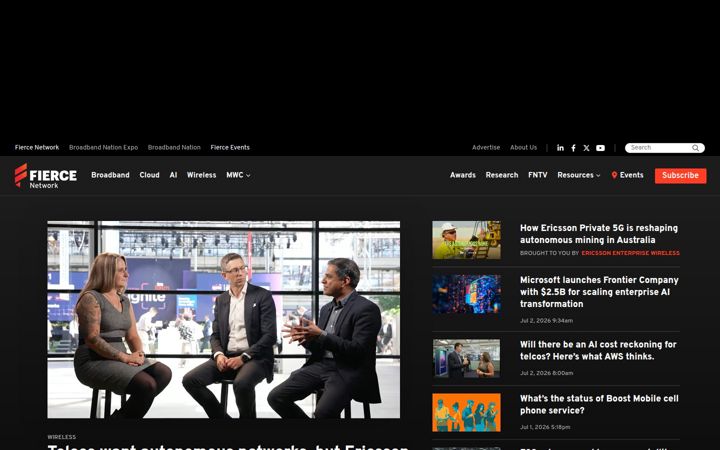Open the Broadband Nation Expo link
The image size is (720, 450).
point(103,147)
